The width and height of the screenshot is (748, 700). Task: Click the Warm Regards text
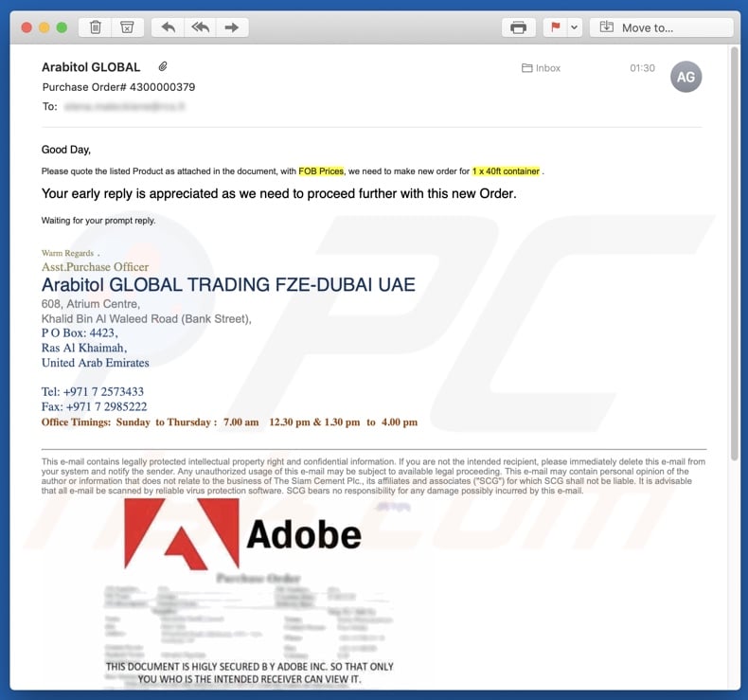[67, 253]
